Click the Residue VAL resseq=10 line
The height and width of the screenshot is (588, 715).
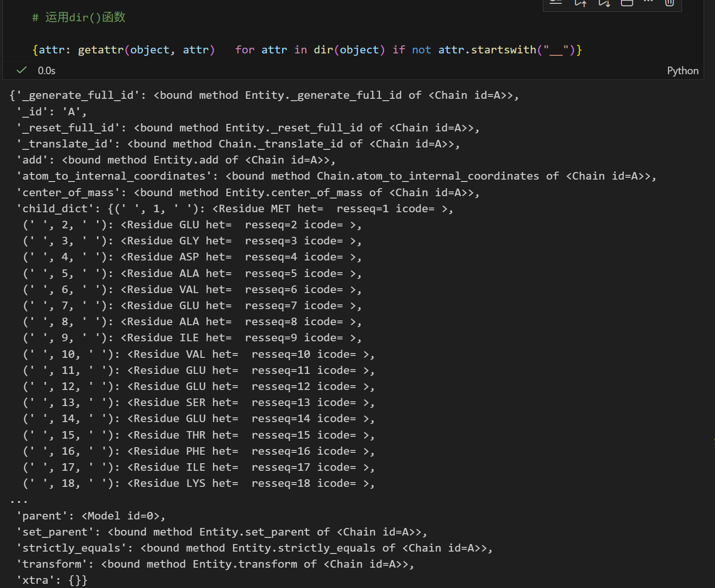199,355
